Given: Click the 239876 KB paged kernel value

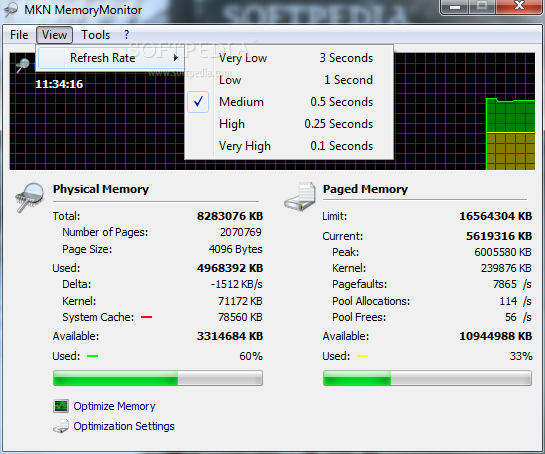Looking at the screenshot, I should [506, 268].
